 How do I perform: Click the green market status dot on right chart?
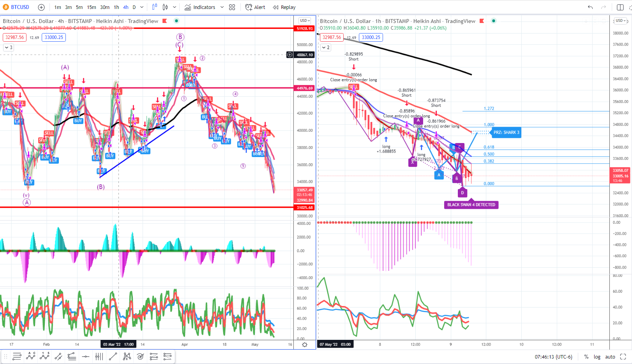click(494, 21)
